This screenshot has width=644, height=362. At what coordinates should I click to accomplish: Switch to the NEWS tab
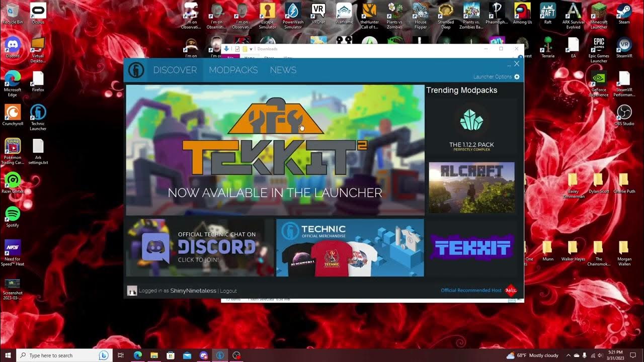point(283,70)
